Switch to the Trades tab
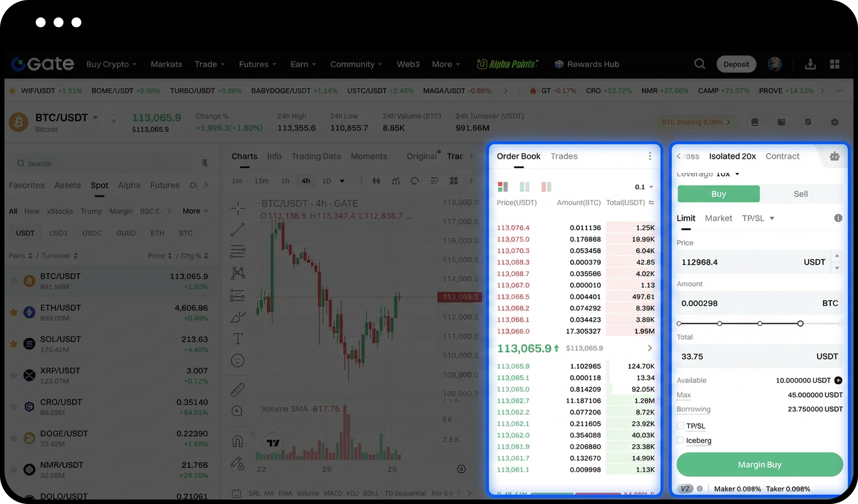 [x=564, y=156]
